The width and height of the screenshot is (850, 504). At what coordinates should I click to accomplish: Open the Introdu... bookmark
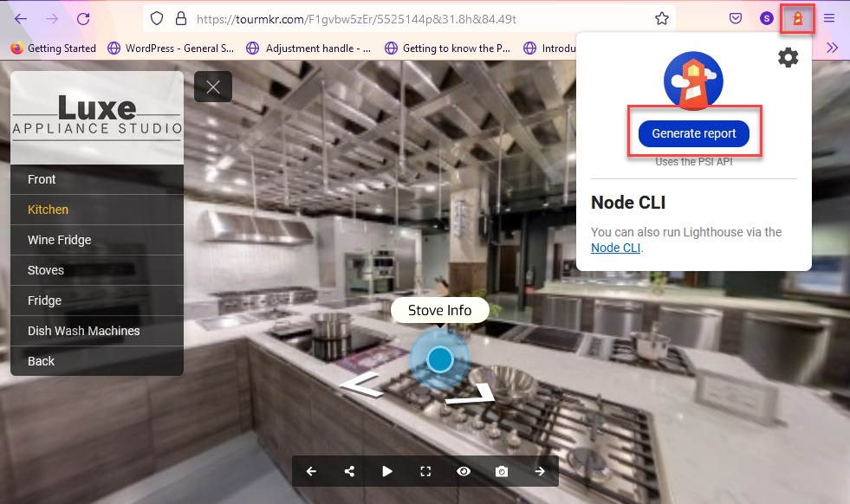point(549,48)
